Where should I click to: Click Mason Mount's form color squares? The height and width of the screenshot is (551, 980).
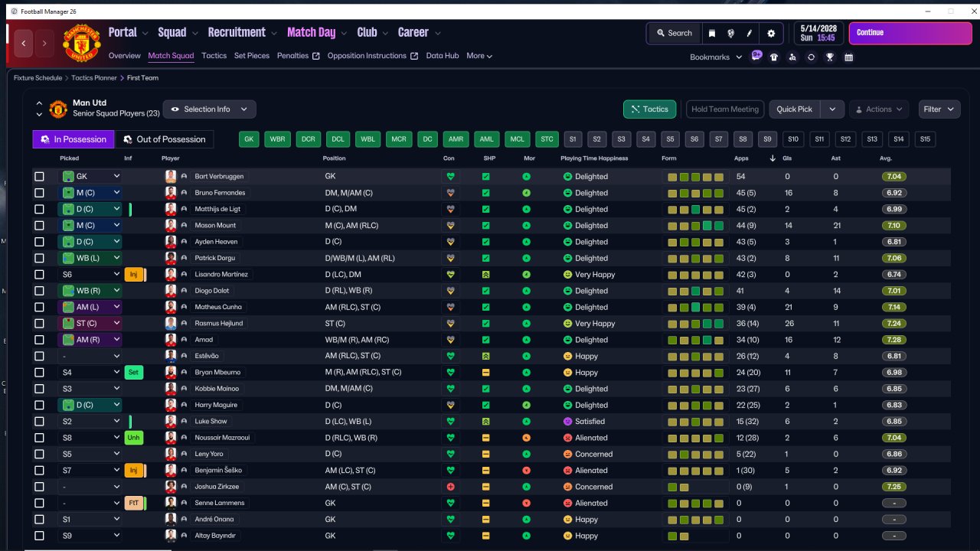tap(695, 226)
